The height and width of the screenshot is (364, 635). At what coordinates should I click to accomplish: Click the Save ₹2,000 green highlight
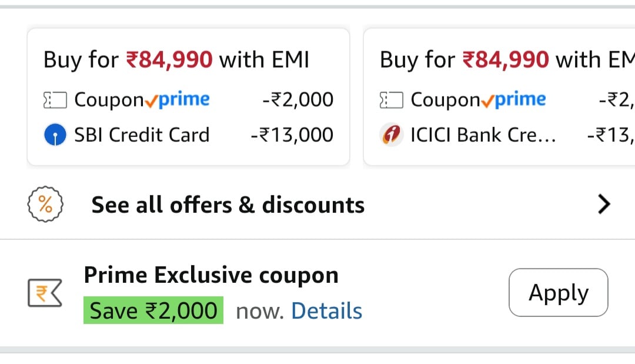pyautogui.click(x=153, y=310)
